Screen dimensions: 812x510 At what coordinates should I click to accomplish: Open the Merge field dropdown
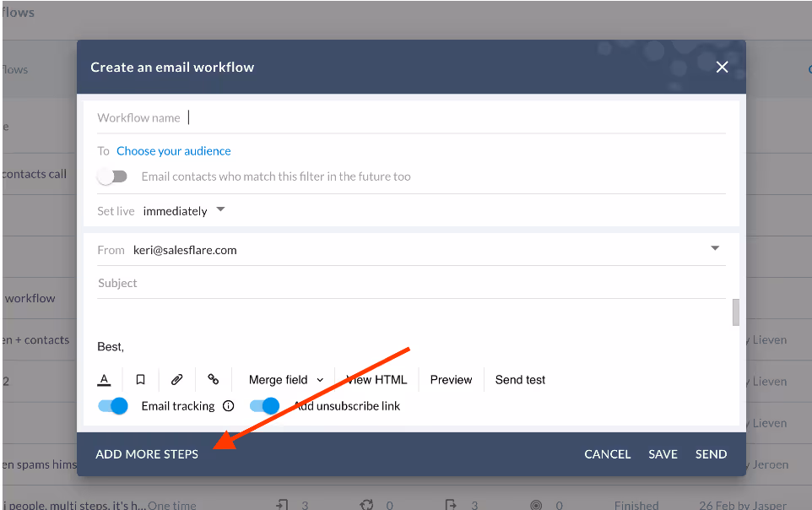(x=285, y=379)
